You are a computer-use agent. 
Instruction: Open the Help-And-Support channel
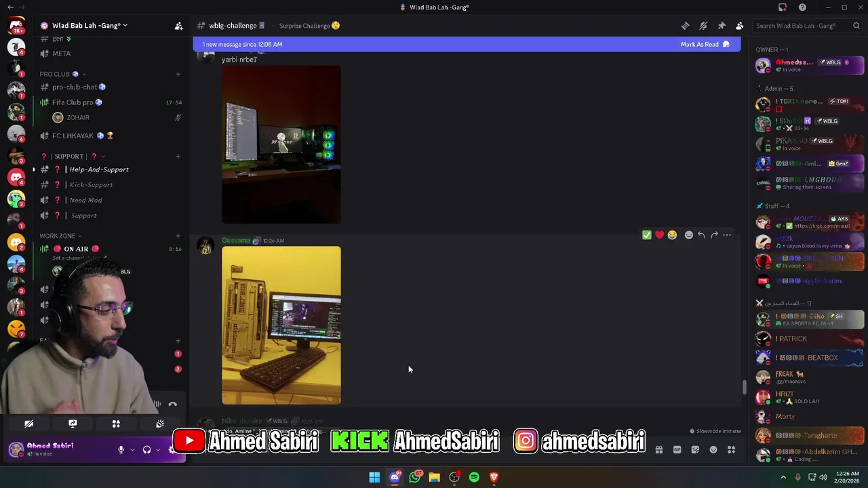coord(110,169)
